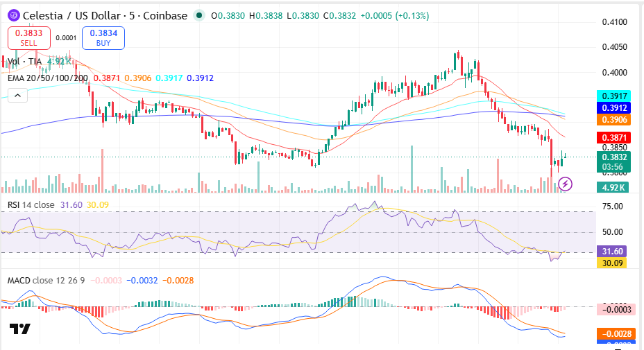This screenshot has height=350, width=644.
Task: Collapse the indicator legend chevron
Action: coord(17,96)
